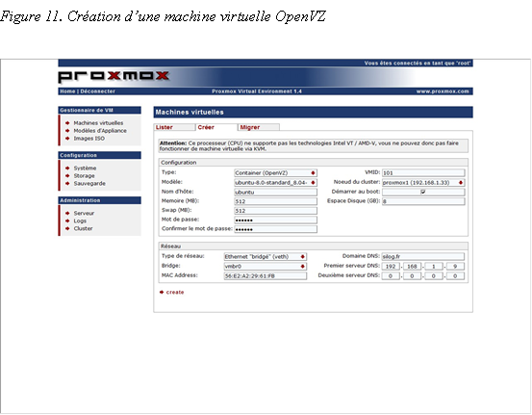The image size is (532, 415).
Task: Click arrow icon beside Storage
Action: (x=67, y=175)
